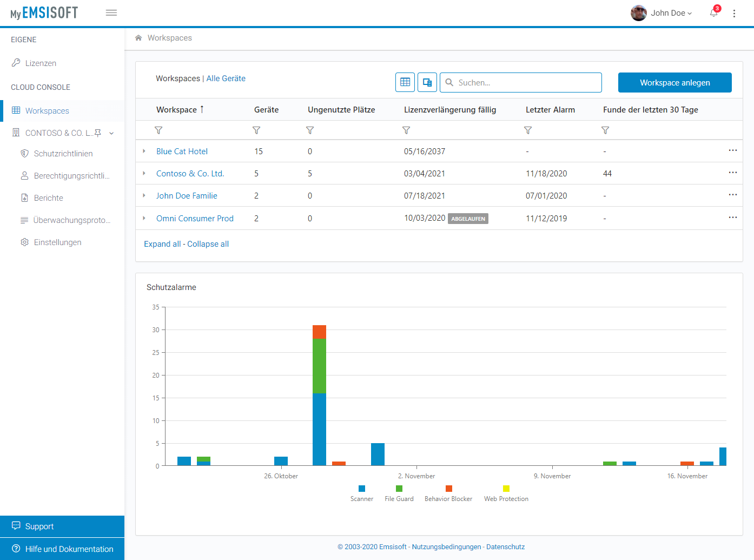Screen dimensions: 754x560
Task: Open filter for Lizenzverlängerung column
Action: tap(406, 130)
